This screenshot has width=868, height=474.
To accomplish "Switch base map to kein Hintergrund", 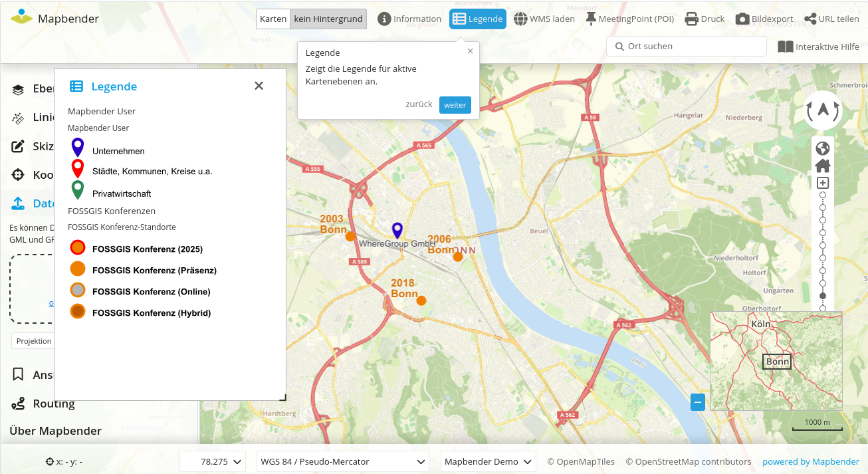I will (328, 19).
